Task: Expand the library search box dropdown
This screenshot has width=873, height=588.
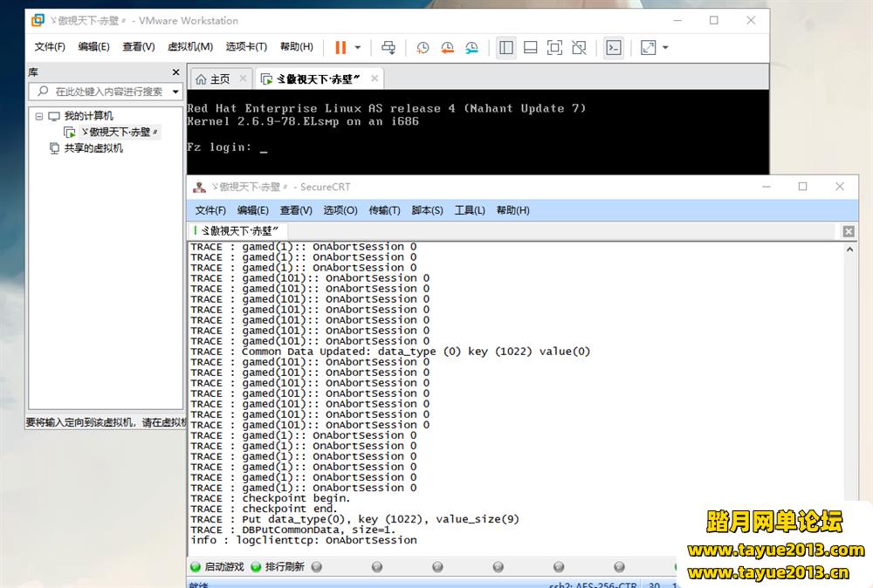Action: [175, 92]
